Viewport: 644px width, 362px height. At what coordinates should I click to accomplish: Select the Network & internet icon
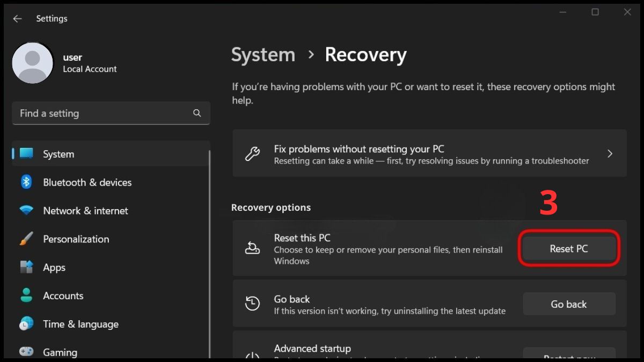(27, 210)
